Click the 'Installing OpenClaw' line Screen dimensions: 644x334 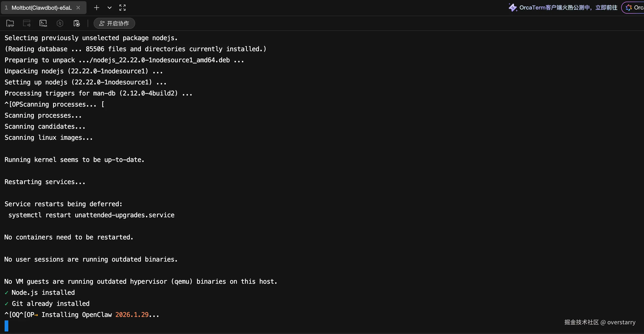tap(82, 315)
